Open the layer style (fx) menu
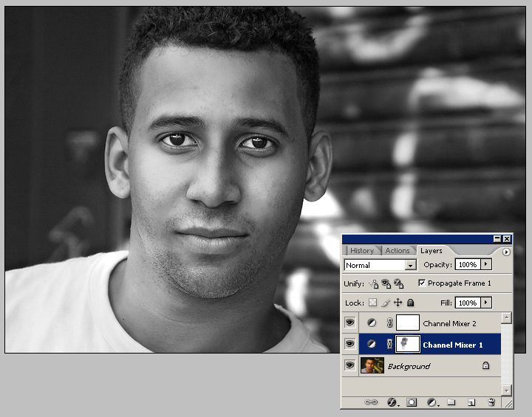 (x=392, y=402)
